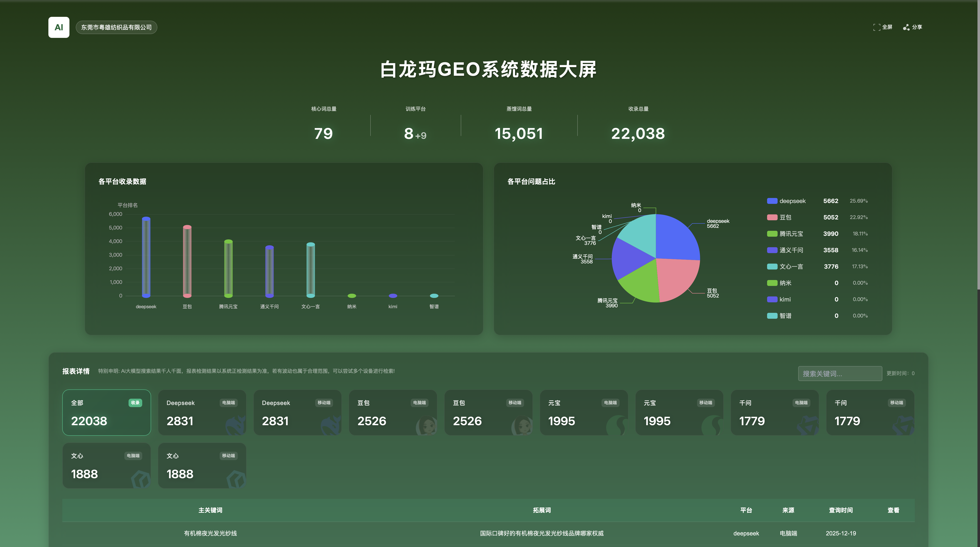This screenshot has width=980, height=547.
Task: Toggle 文心一言 legend entry
Action: tap(785, 266)
